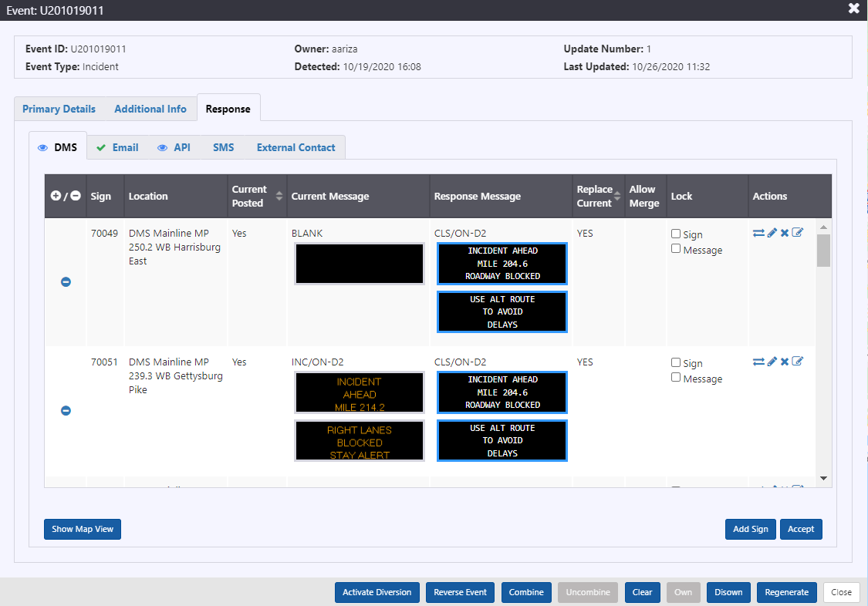
Task: Click location 'DMS Mainline MP 239.3 WB Gettysburg Pike'
Action: [x=175, y=376]
